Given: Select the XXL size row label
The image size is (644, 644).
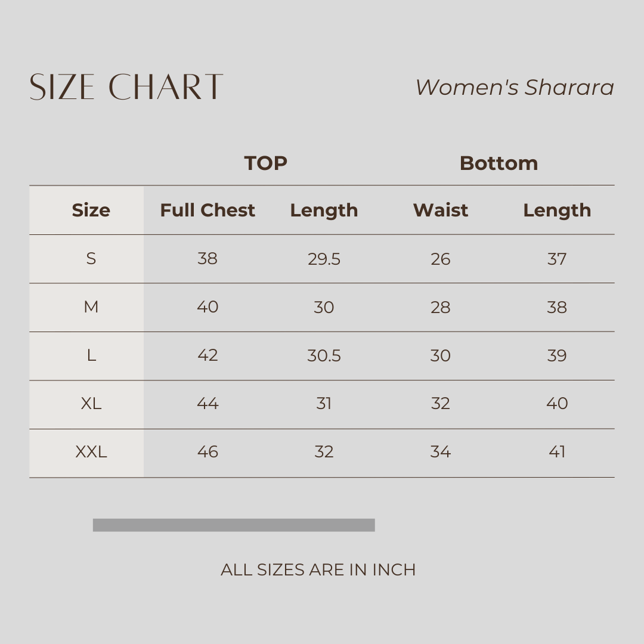Looking at the screenshot, I should tap(91, 452).
